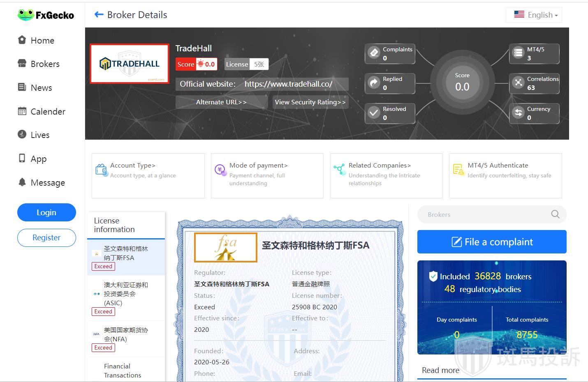This screenshot has width=588, height=382.
Task: Open the Brokers page in sidebar
Action: click(45, 64)
